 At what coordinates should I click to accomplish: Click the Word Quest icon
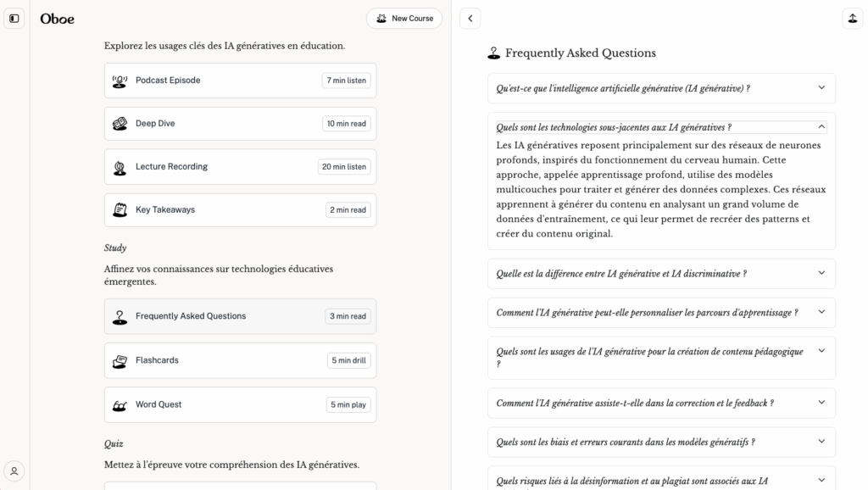[x=120, y=405]
